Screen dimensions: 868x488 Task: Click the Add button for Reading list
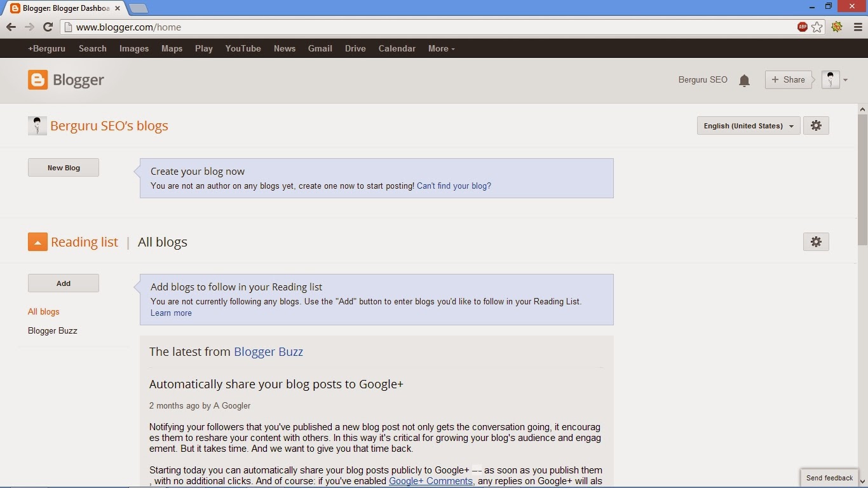pyautogui.click(x=64, y=283)
